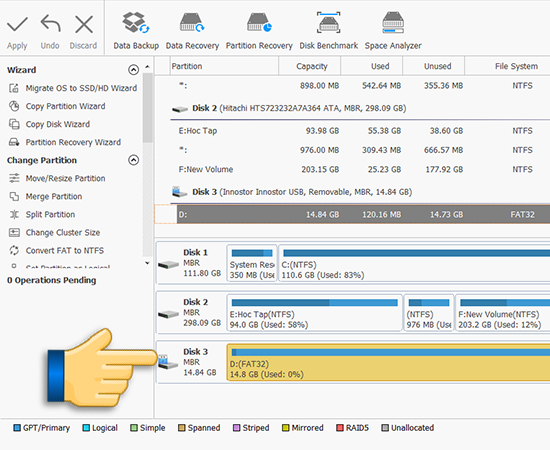Select F:New Volume(NTFS) block on Disk 2
Screen dimensions: 550x450
pyautogui.click(x=503, y=313)
